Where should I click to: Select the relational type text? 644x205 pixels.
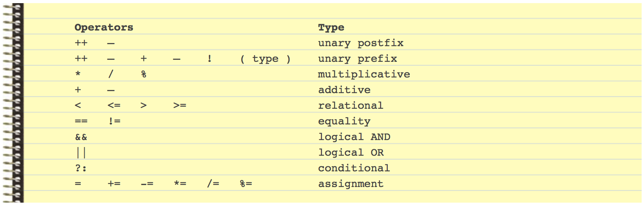point(351,106)
